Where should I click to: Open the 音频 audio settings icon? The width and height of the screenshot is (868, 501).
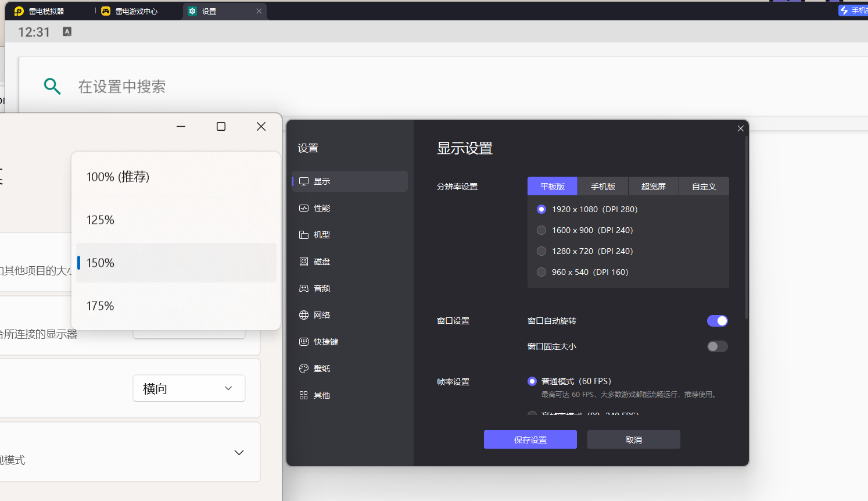[x=303, y=288]
